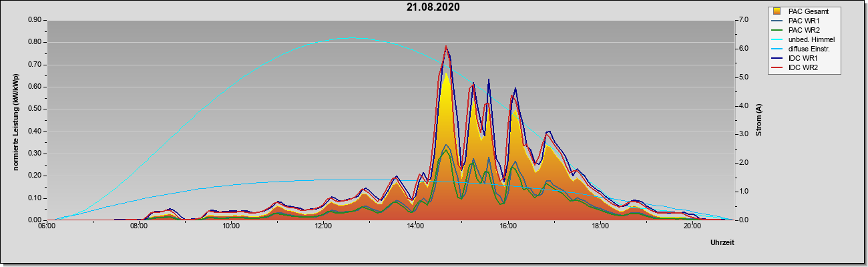The width and height of the screenshot is (868, 267).
Task: Click the PAC Gesamt legend color swatch
Action: 778,11
